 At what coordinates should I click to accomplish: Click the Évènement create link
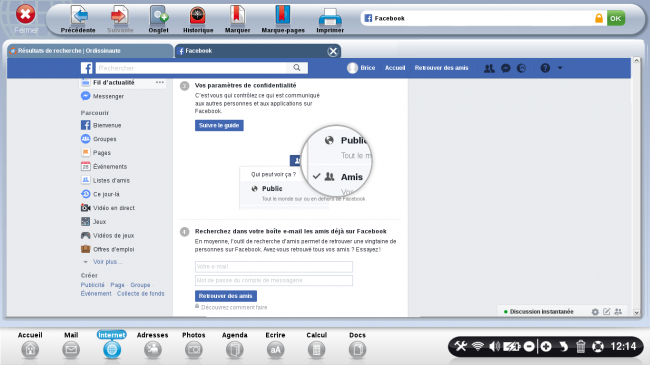(x=96, y=294)
